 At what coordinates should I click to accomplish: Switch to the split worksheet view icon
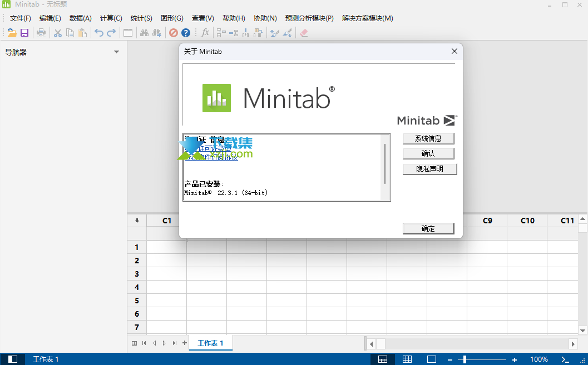[x=383, y=359]
